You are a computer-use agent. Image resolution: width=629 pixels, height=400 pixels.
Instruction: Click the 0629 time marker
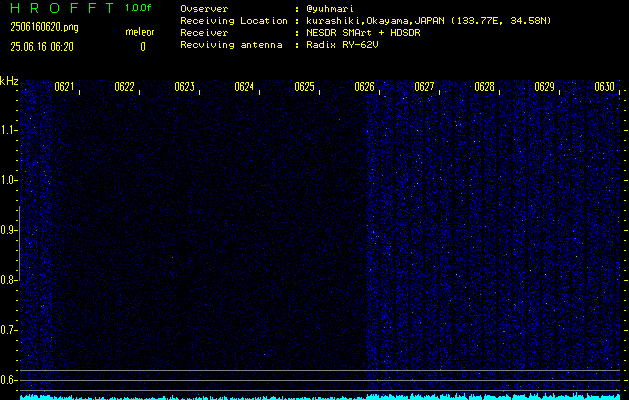pyautogui.click(x=544, y=87)
